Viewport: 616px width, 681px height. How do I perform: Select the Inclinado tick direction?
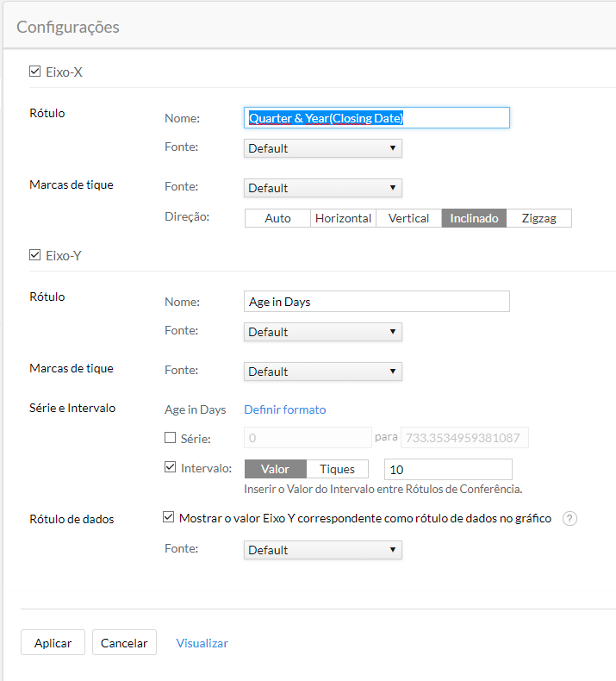pos(474,218)
